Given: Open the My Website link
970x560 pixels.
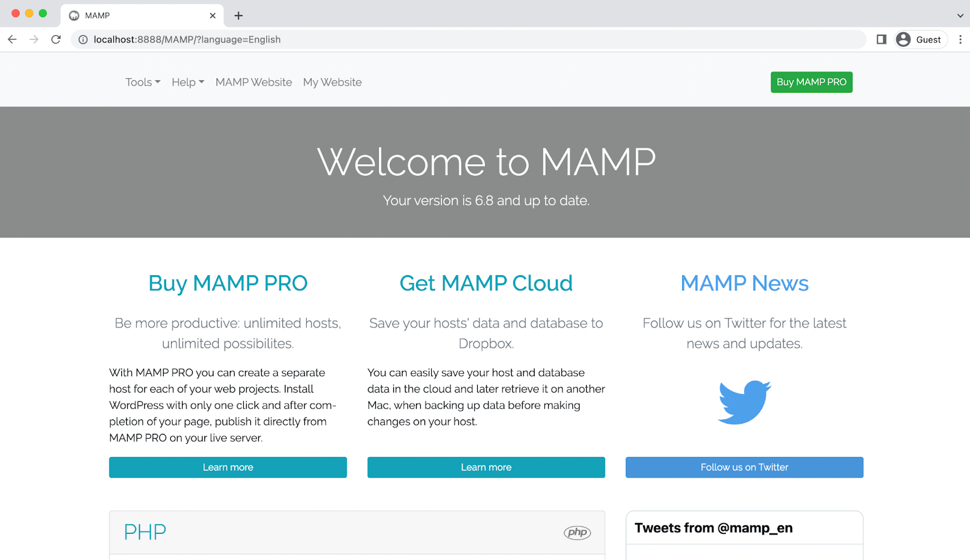Looking at the screenshot, I should (332, 82).
